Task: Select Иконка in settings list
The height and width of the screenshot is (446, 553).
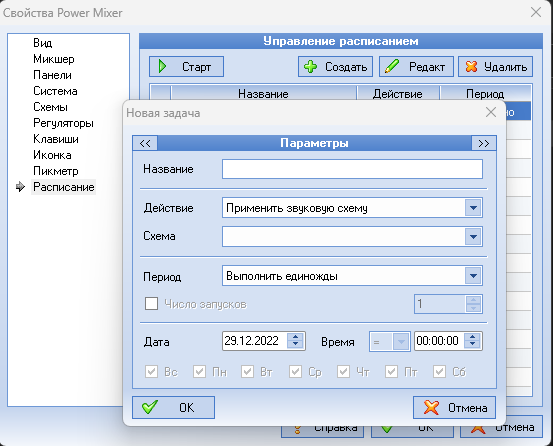Action: pyautogui.click(x=52, y=155)
